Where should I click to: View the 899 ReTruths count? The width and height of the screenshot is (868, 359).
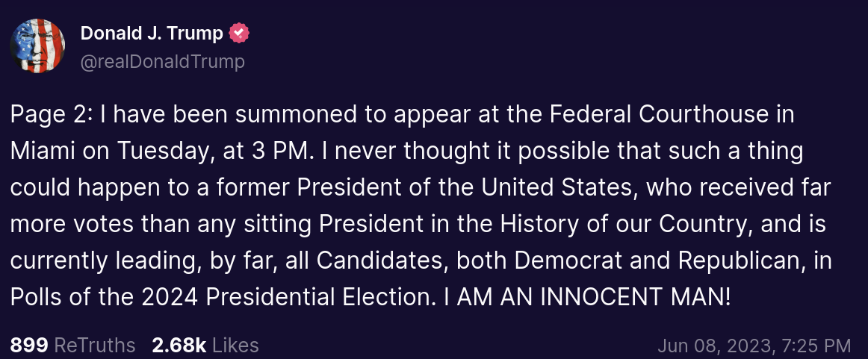[x=29, y=345]
